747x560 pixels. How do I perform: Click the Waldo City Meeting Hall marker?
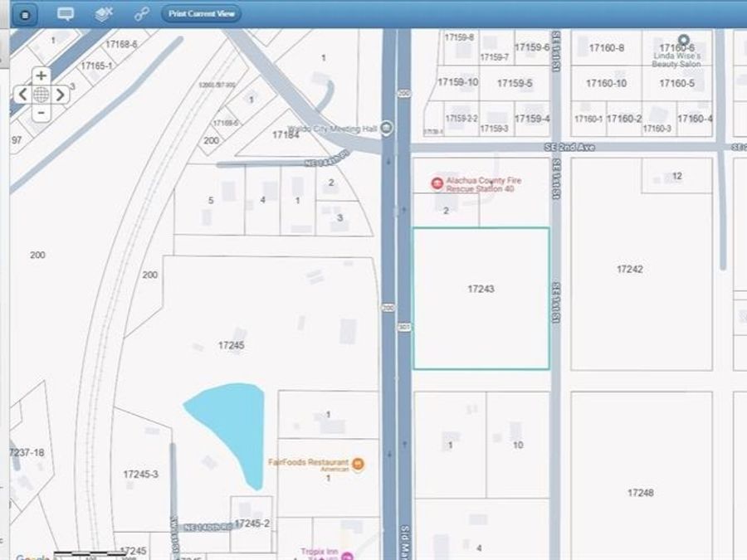point(387,129)
